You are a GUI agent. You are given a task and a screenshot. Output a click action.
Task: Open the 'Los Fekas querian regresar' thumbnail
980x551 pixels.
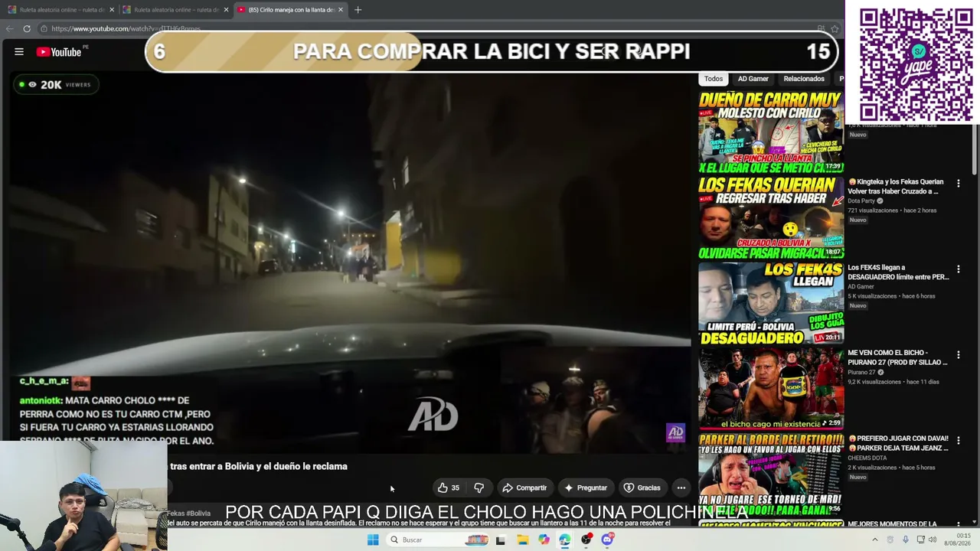(x=771, y=218)
